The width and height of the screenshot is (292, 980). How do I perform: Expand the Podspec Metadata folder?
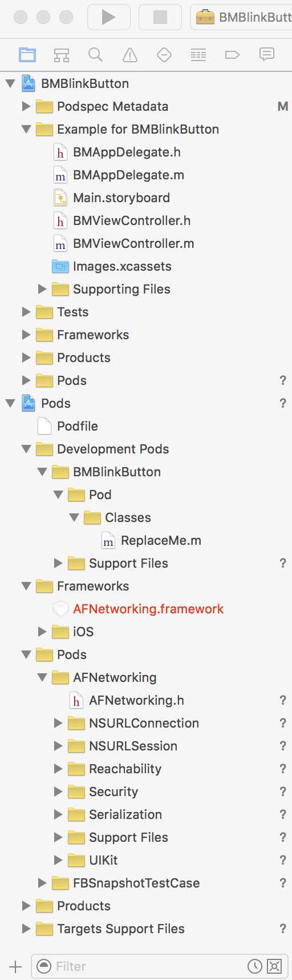[x=26, y=106]
